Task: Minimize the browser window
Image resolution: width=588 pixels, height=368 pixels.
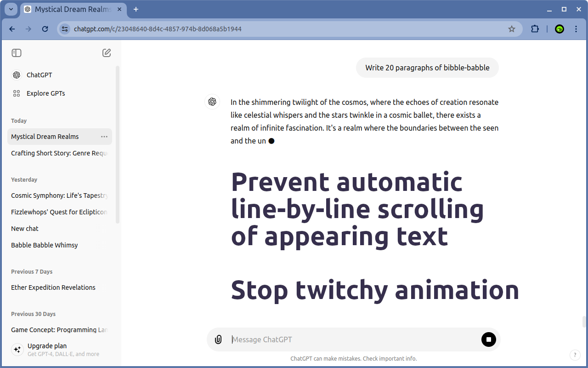Action: (549, 9)
